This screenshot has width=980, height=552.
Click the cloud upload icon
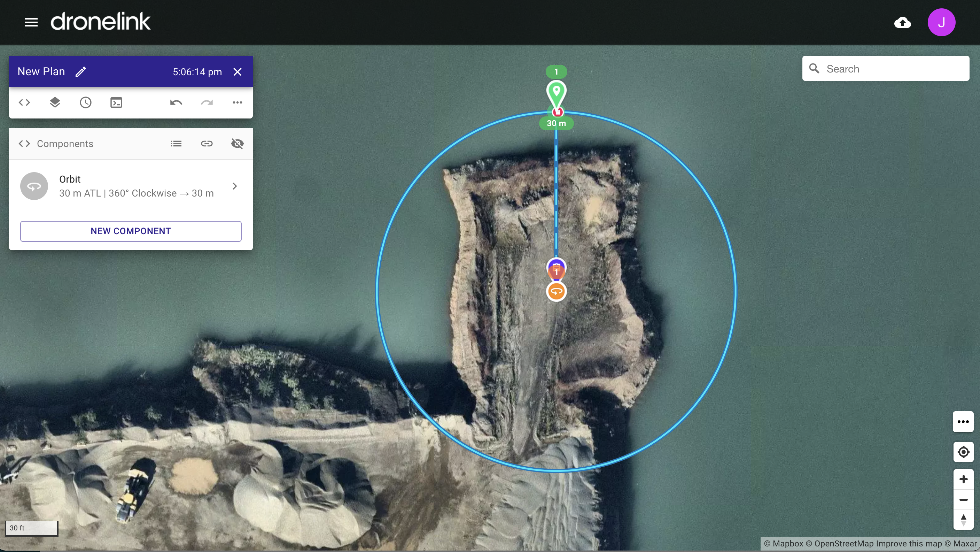tap(902, 22)
